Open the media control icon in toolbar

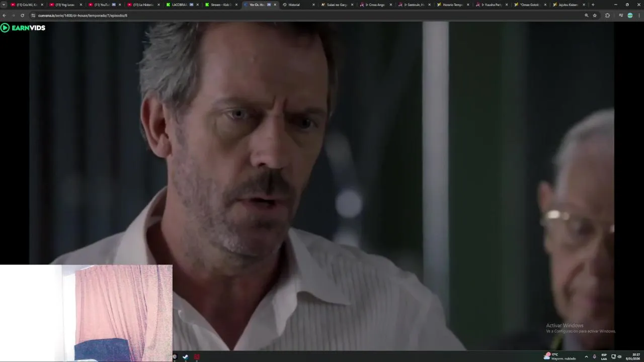(621, 16)
